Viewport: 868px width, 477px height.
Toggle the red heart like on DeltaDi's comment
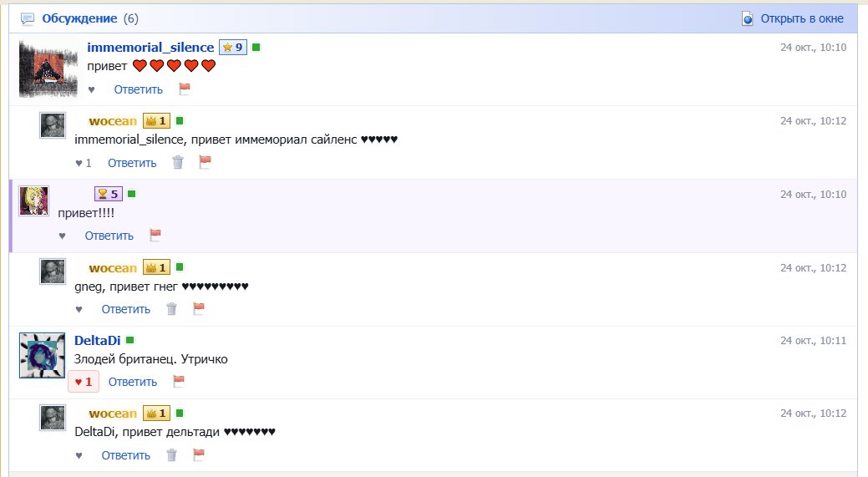84,382
